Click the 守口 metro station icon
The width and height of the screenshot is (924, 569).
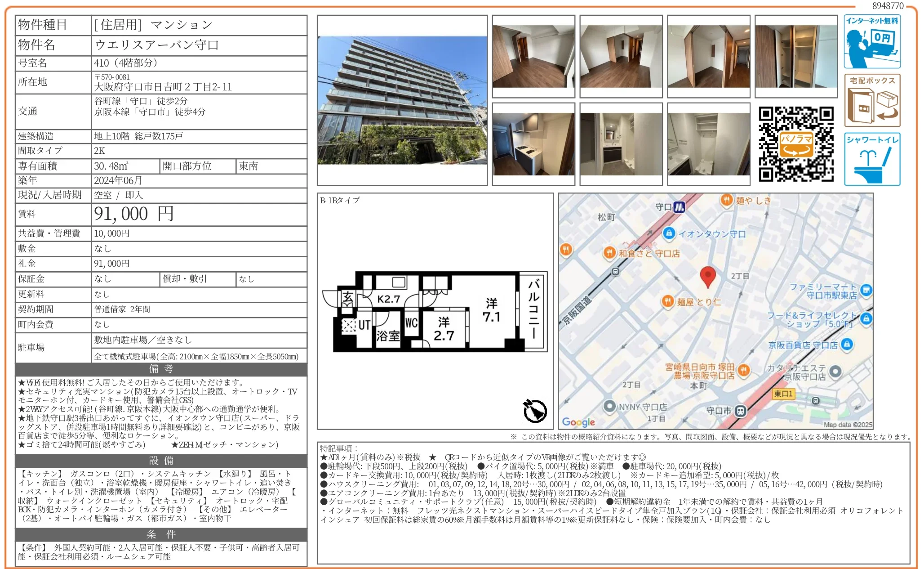(x=679, y=207)
